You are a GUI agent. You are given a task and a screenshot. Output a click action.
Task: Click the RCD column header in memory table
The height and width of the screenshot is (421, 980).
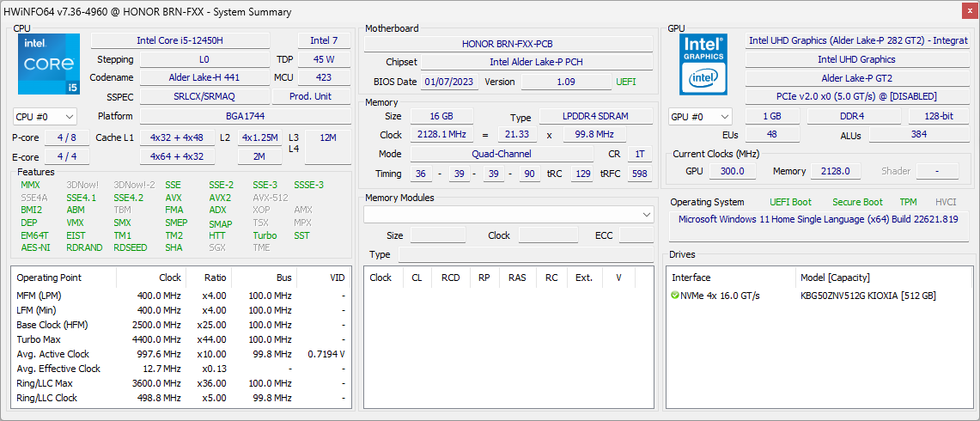(x=450, y=278)
